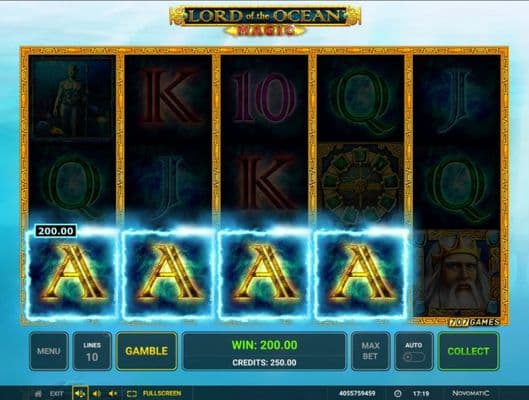Click the Fullscreen label
Screen dimensions: 529x400
[x=162, y=394]
